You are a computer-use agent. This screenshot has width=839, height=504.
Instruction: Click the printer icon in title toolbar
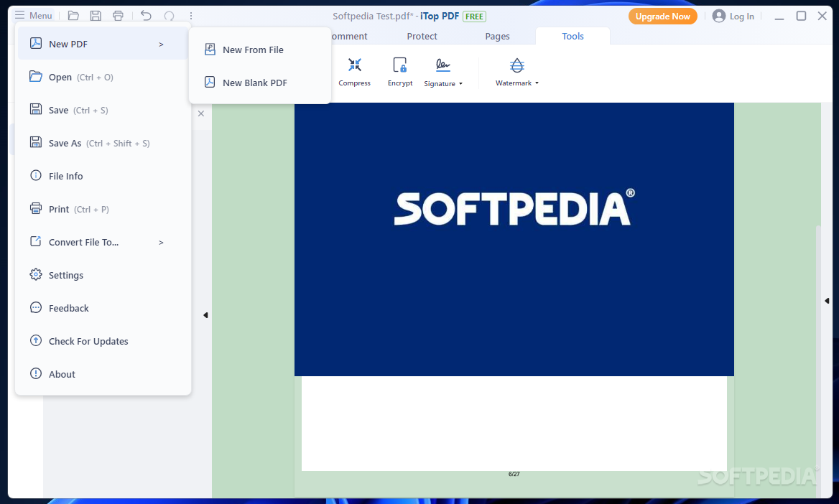[x=119, y=16]
